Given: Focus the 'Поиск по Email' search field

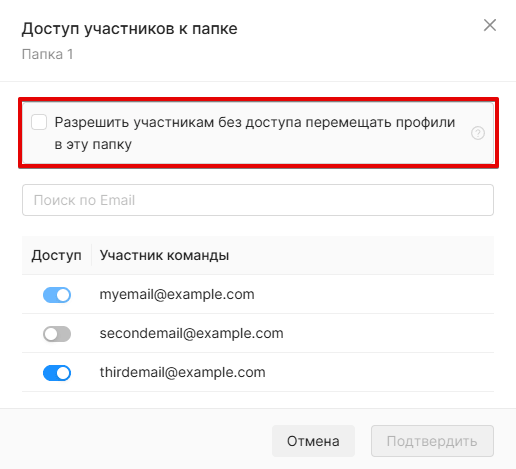Looking at the screenshot, I should [258, 200].
